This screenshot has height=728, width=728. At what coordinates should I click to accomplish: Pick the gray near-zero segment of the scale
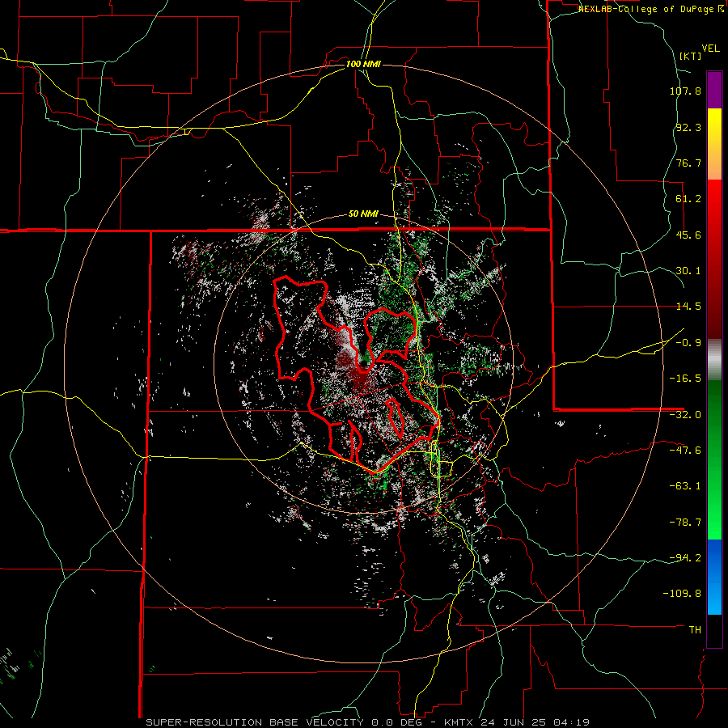pos(714,360)
